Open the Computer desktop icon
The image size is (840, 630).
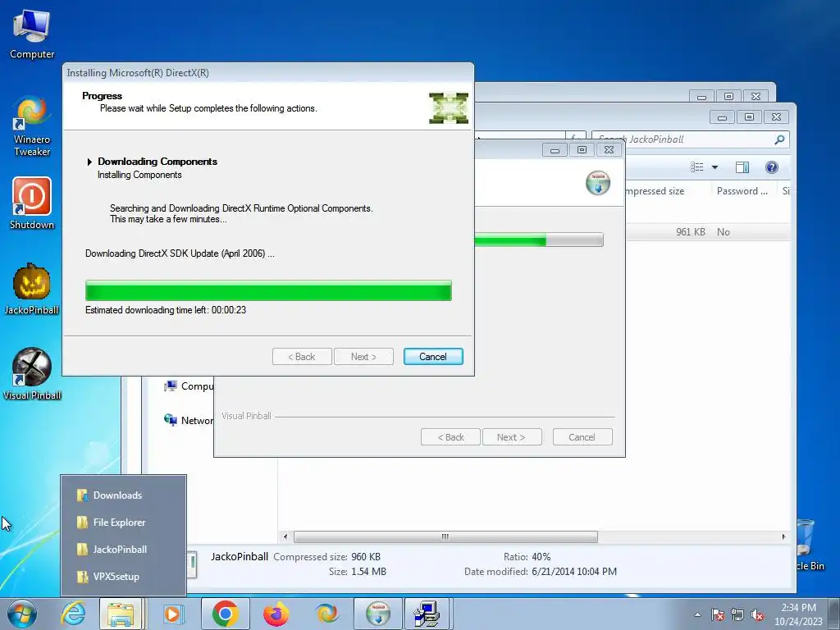click(32, 34)
